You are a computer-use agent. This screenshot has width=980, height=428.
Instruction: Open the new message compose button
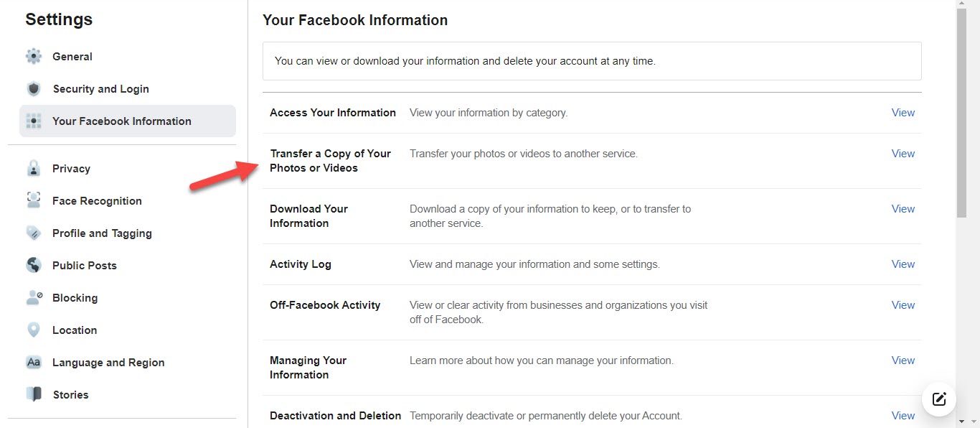click(x=939, y=399)
